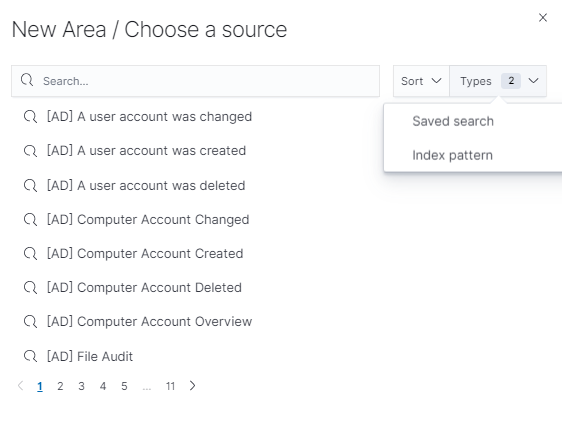Click search icon beside Computer Account Created
562x422 pixels.
tap(30, 254)
